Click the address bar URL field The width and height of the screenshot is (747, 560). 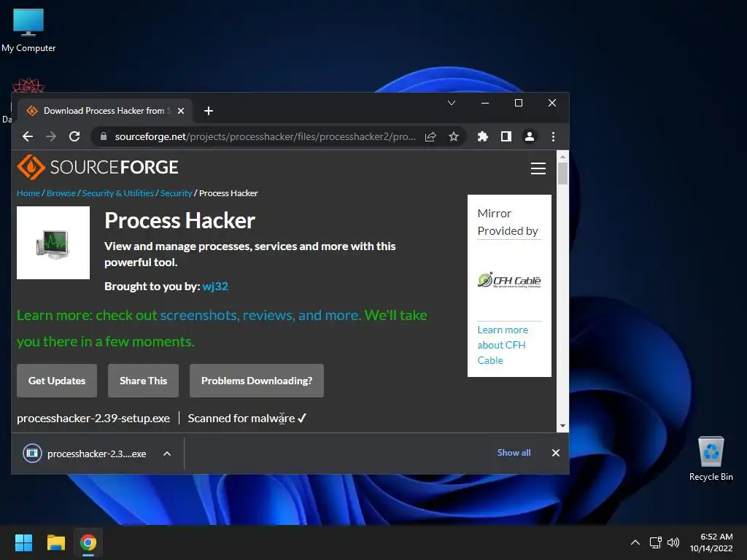pos(265,136)
